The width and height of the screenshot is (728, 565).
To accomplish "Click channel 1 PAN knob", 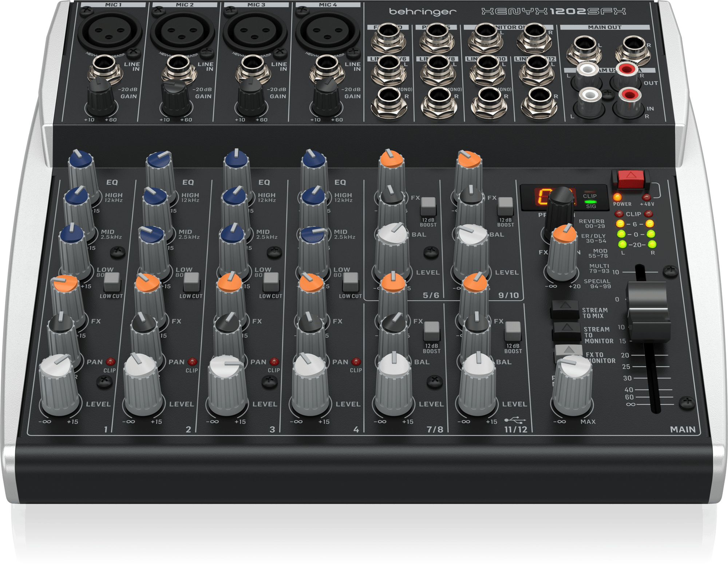I will click(x=63, y=340).
